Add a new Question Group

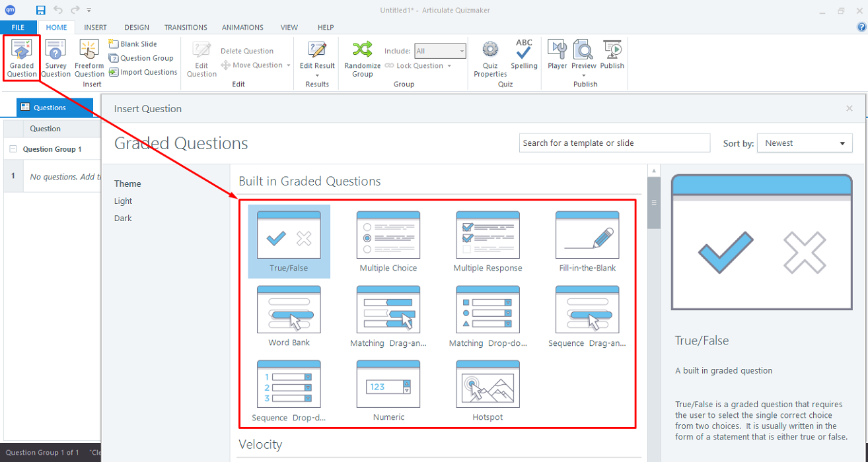[x=141, y=58]
